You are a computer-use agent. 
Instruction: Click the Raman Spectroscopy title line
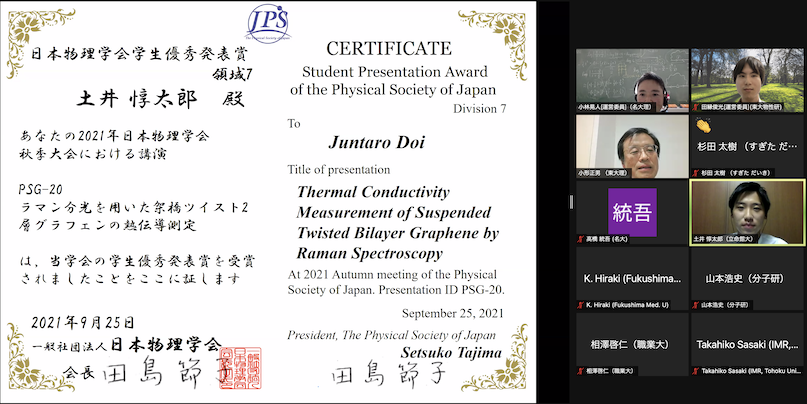370,253
